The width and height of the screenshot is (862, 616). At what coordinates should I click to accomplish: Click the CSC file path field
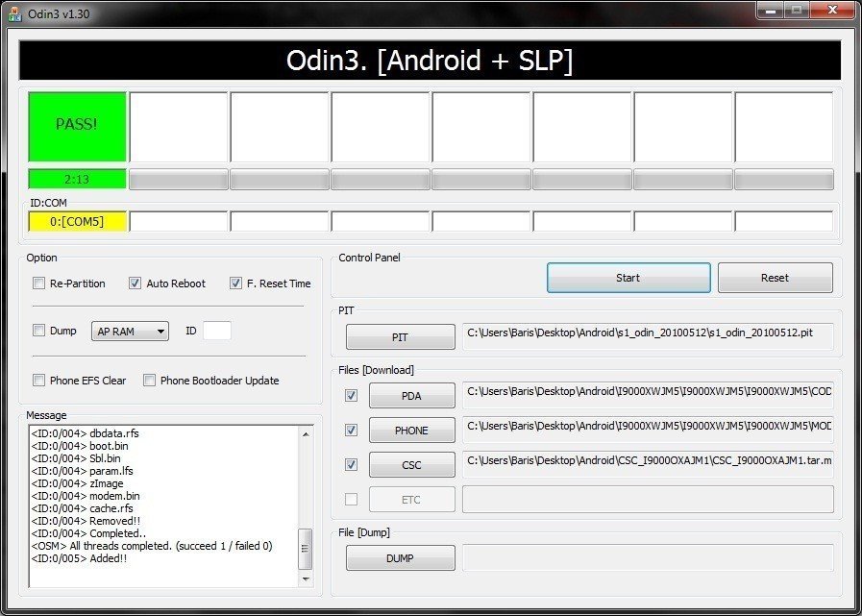(648, 464)
